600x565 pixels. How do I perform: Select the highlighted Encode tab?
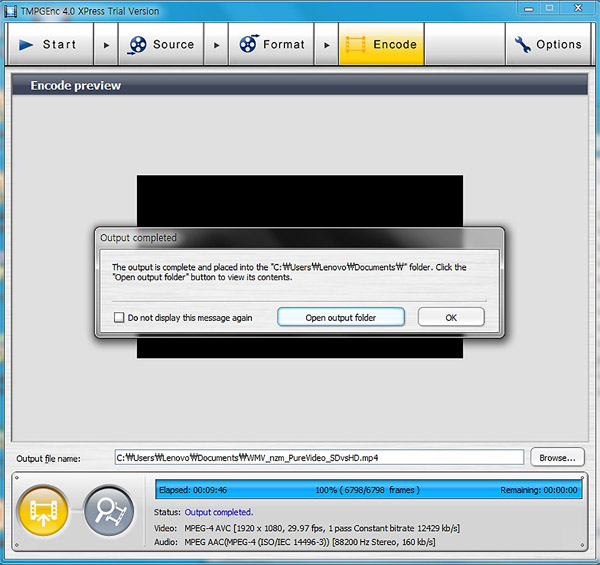tap(381, 44)
